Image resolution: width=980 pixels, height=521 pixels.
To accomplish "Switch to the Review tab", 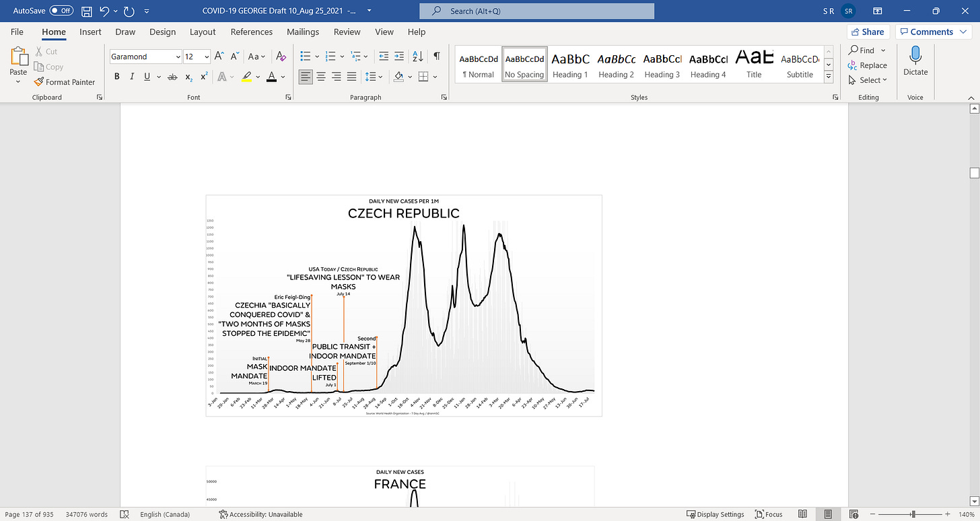I will 347,32.
